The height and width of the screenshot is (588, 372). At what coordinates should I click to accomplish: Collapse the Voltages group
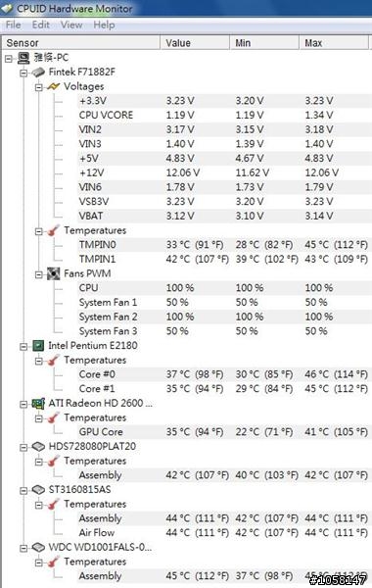(x=38, y=87)
